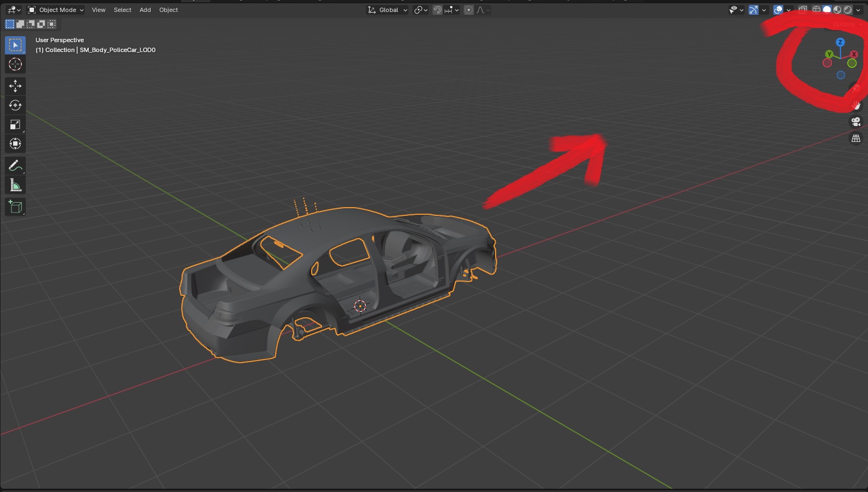
Task: Toggle viewport gizmos visibility
Action: click(x=754, y=10)
